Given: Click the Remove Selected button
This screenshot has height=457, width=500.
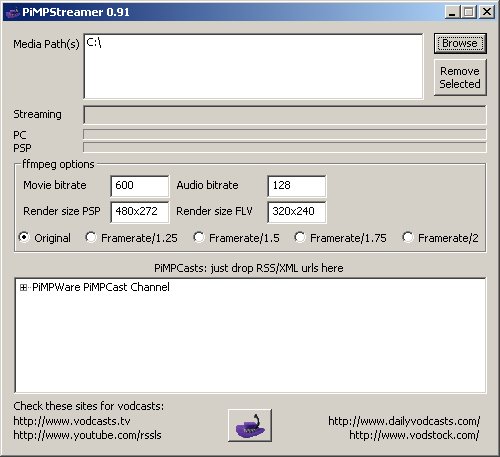Looking at the screenshot, I should (x=460, y=77).
